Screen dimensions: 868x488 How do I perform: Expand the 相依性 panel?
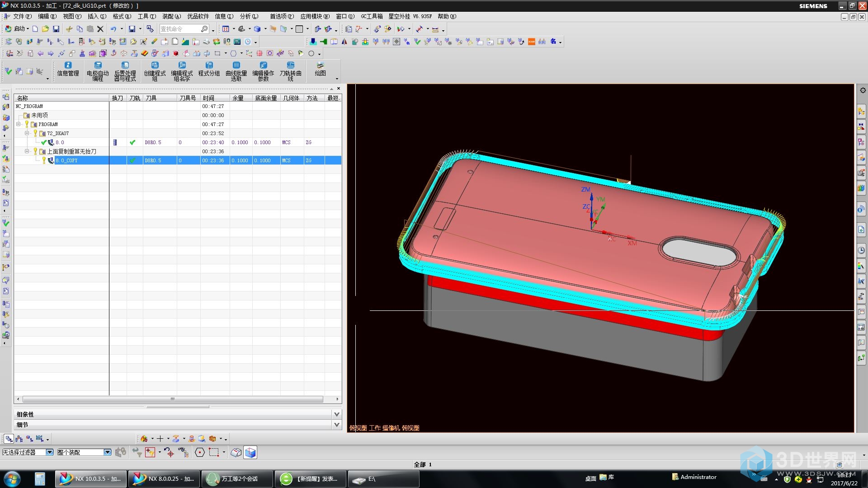[x=336, y=414]
